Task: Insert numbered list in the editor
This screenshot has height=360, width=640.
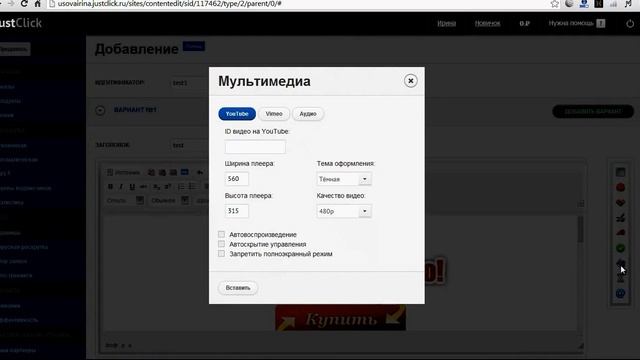Action: [x=181, y=187]
